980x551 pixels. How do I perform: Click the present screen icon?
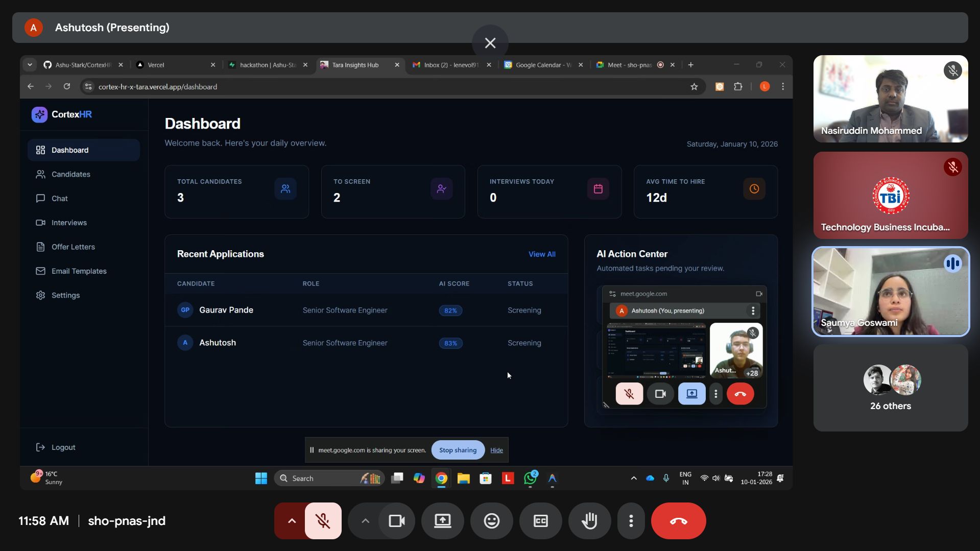pyautogui.click(x=442, y=521)
